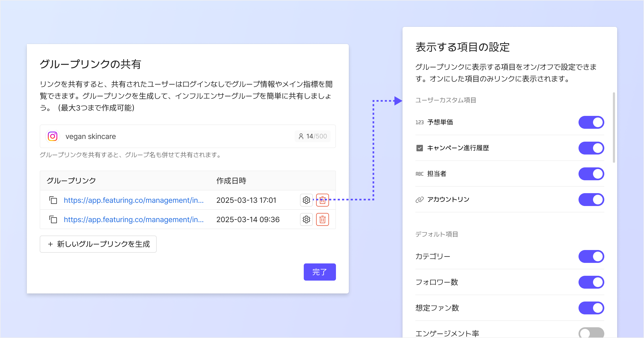Open settings gear for 2025-03-13 link
The height and width of the screenshot is (338, 644).
click(306, 200)
